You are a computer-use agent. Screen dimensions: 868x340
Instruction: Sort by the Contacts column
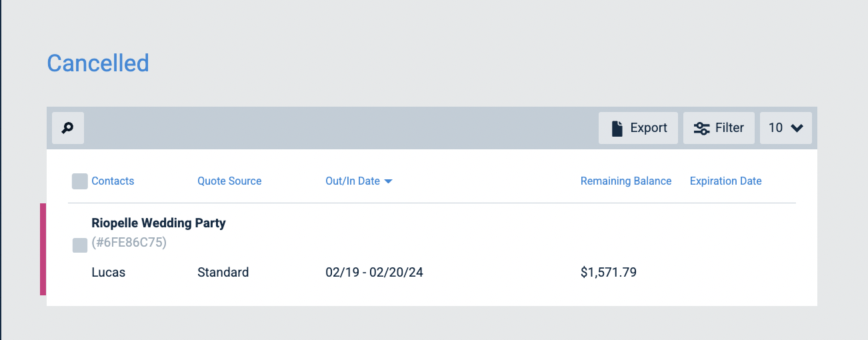[x=113, y=181]
